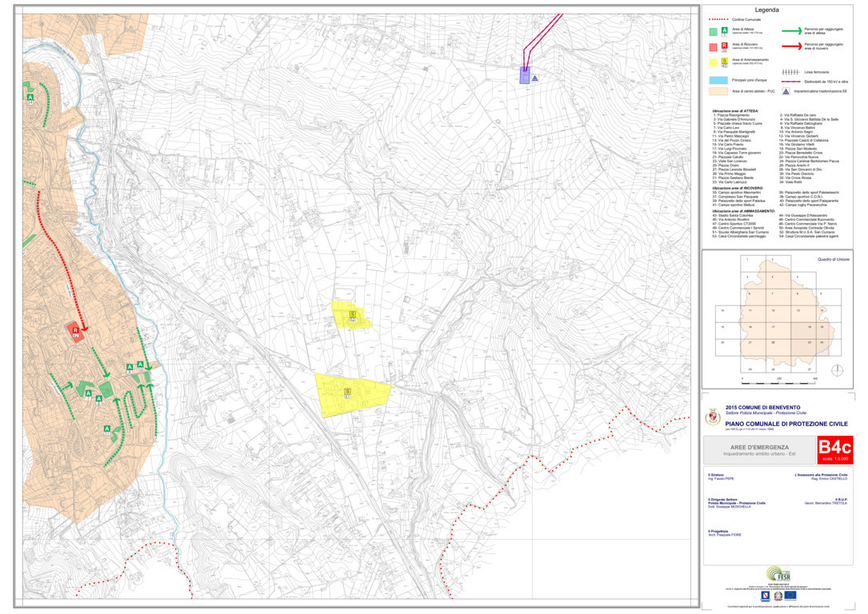
Task: Click the red B4c sheet label box
Action: coord(834,449)
